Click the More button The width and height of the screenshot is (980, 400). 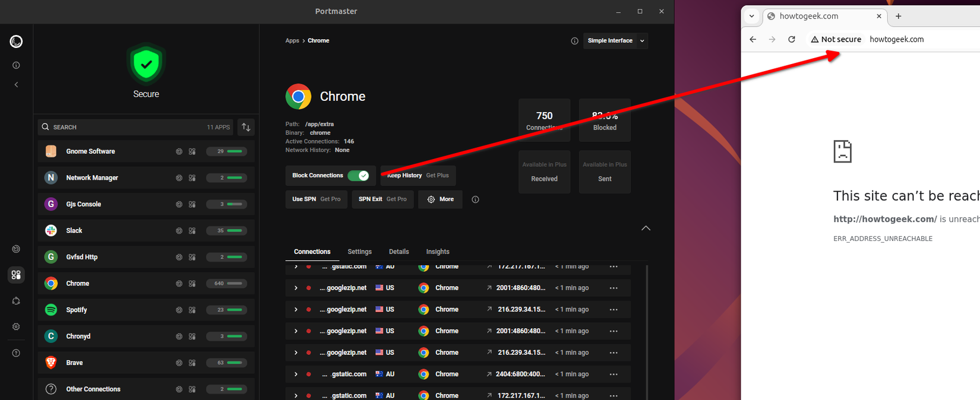point(440,199)
